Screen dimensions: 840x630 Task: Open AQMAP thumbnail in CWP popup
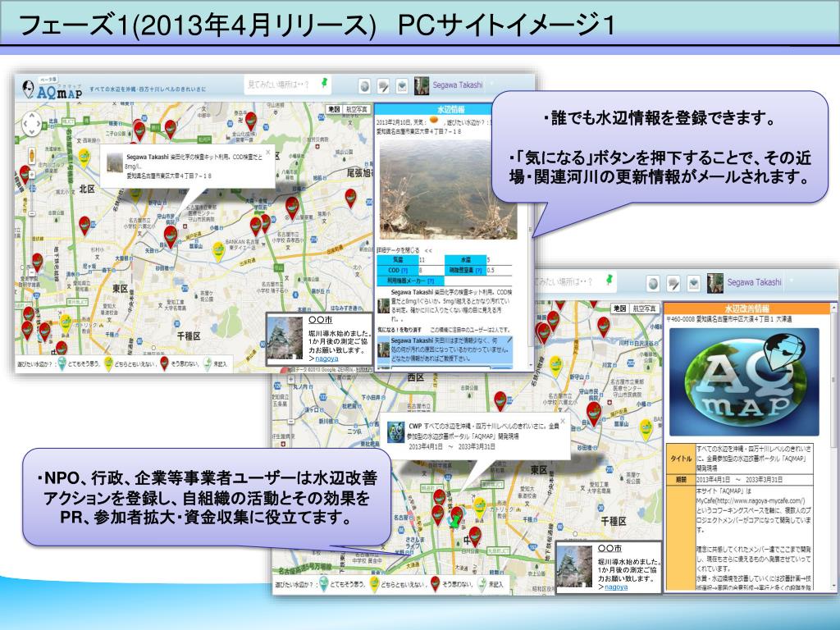[396, 433]
